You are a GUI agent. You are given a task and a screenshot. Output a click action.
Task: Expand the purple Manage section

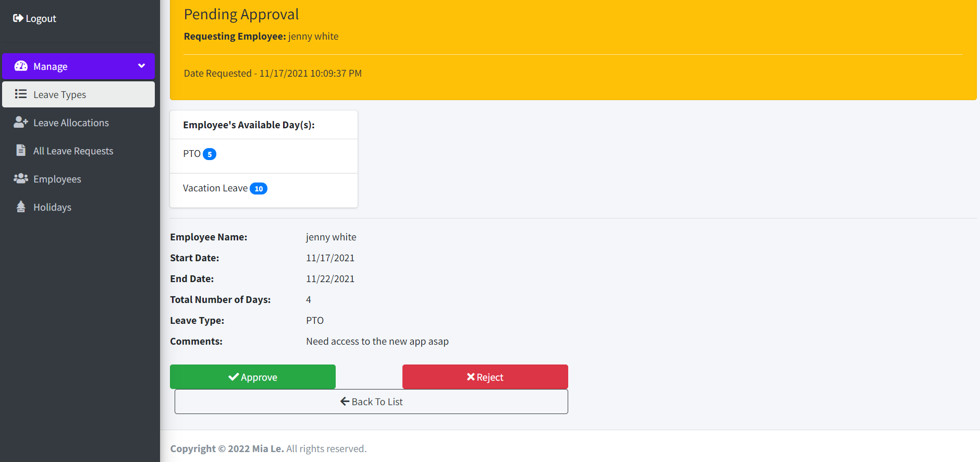[x=78, y=66]
